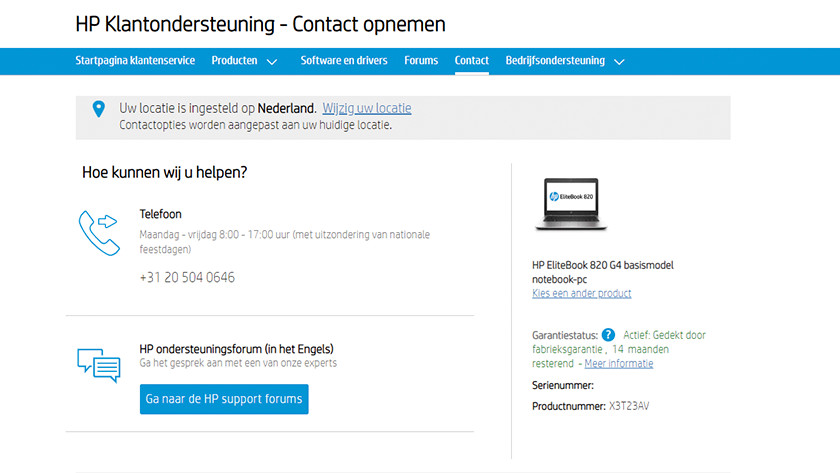Click the telephone support icon
The height and width of the screenshot is (473, 840).
coord(98,232)
